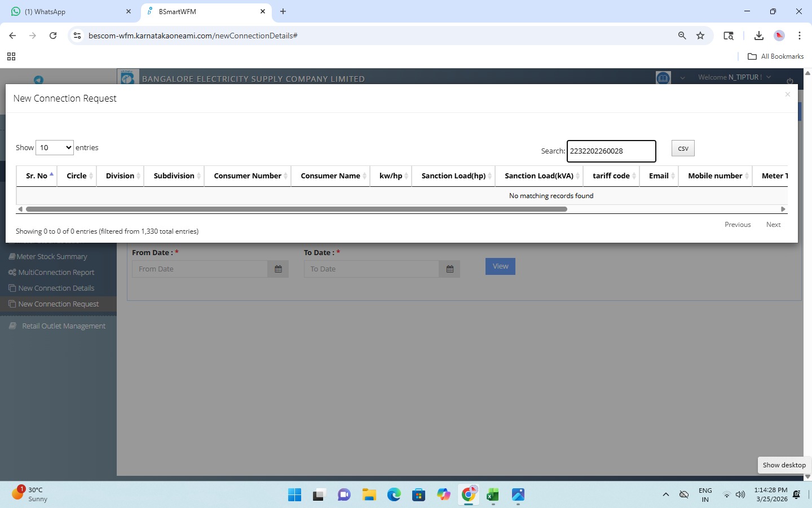The height and width of the screenshot is (508, 812).
Task: Open the browser downloads icon
Action: [x=759, y=36]
